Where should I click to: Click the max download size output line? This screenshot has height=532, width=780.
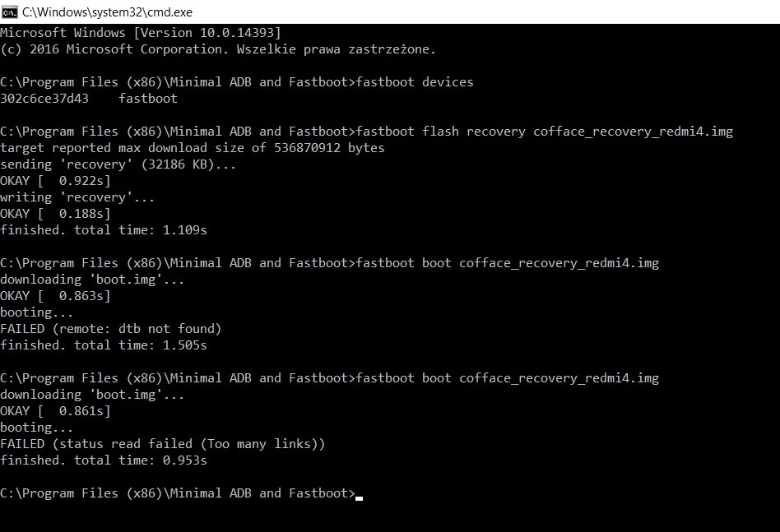pyautogui.click(x=193, y=148)
